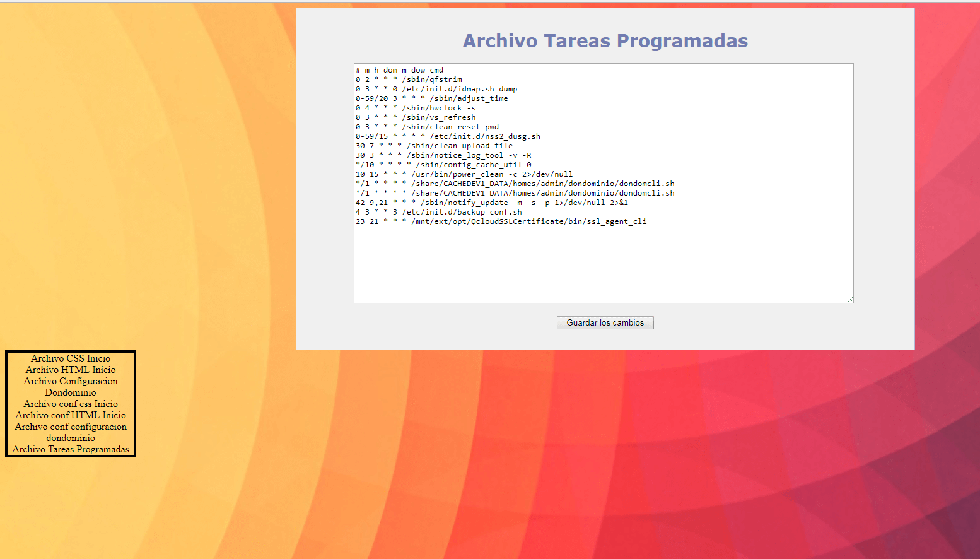
Task: Select the Archivo conf HTML Inicio link
Action: point(71,415)
